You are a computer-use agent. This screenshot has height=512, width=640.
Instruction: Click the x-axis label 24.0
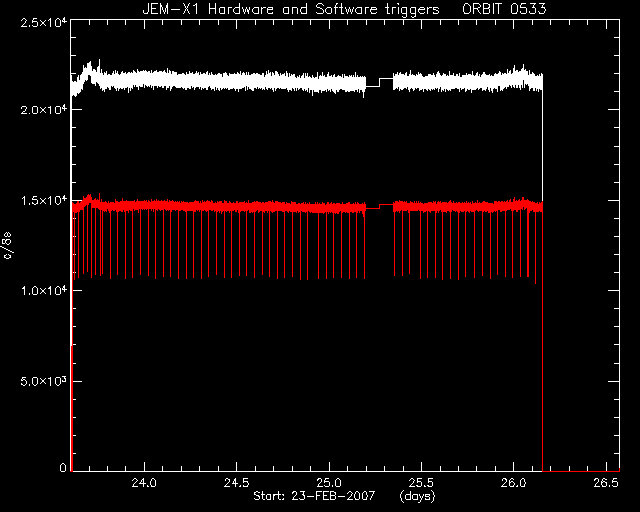[x=144, y=483]
